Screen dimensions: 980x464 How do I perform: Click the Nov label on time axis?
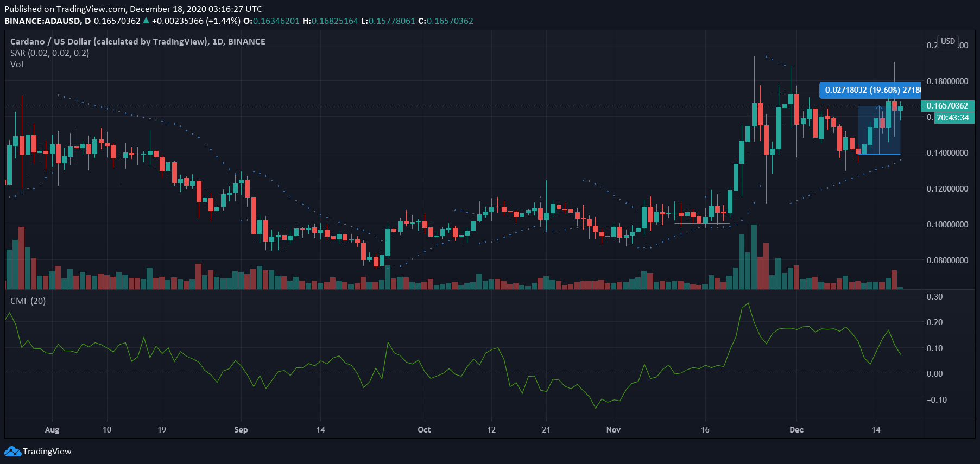coord(614,430)
